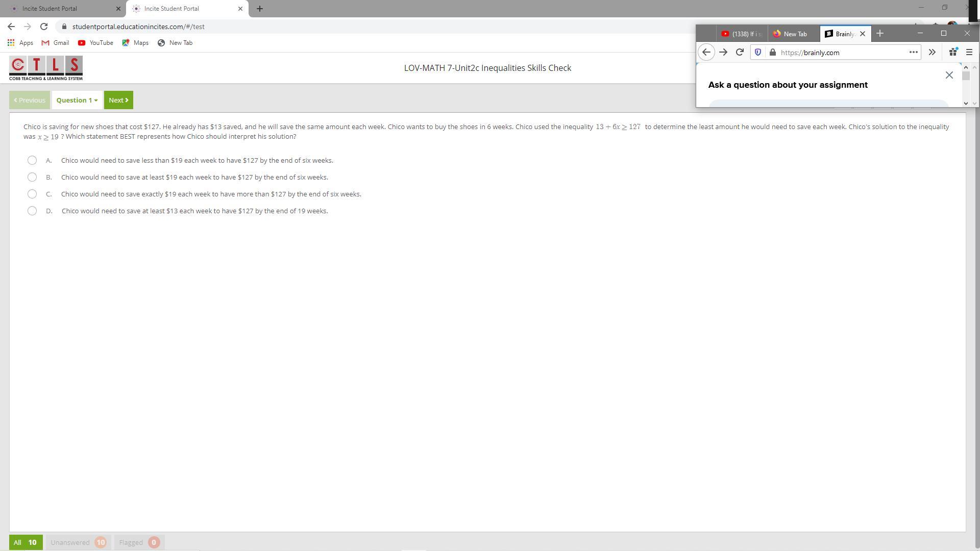
Task: Close the Brainly ask question dialog
Action: click(949, 76)
